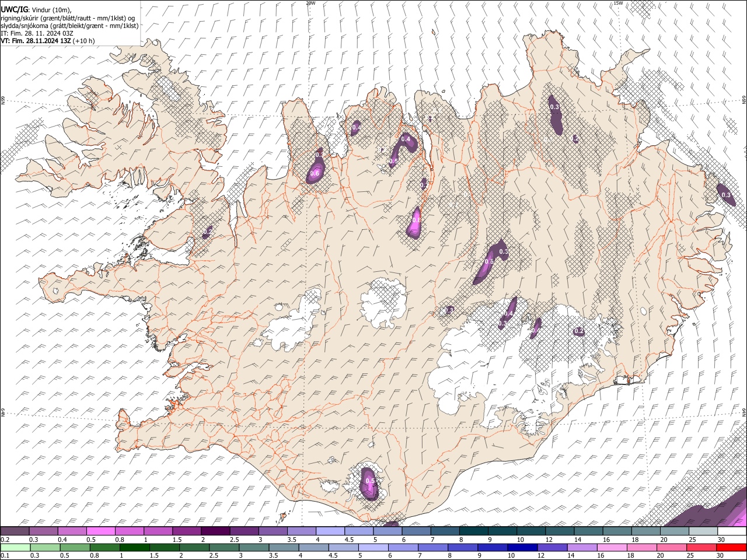This screenshot has height=560, width=747.
Task: Click pale green lower swatch between 0.1 and 0.3
Action: click(15, 548)
